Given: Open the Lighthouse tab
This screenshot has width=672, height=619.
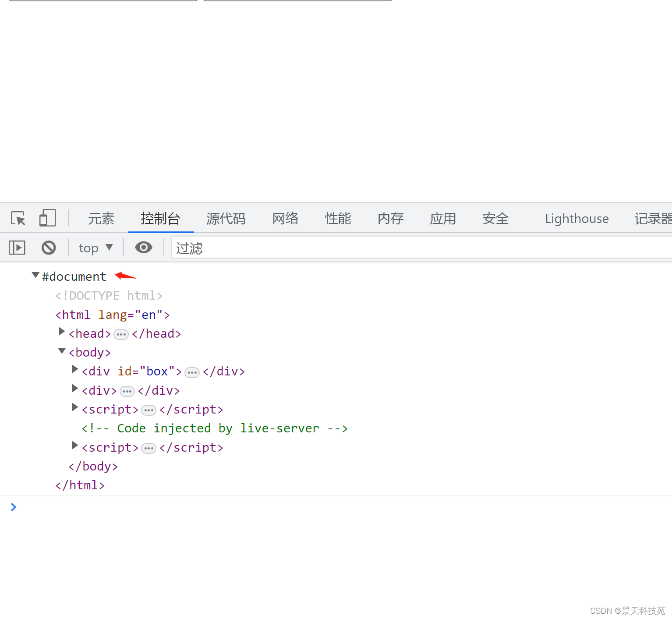Looking at the screenshot, I should 577,218.
